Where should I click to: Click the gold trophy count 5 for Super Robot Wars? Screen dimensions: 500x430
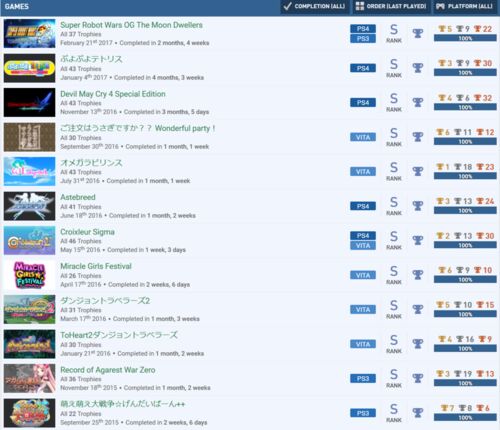point(445,29)
